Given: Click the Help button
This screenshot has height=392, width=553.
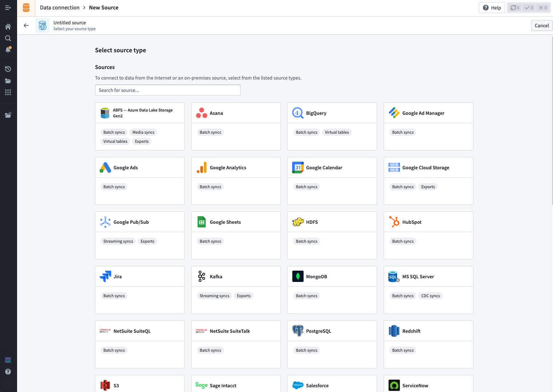Looking at the screenshot, I should (492, 8).
